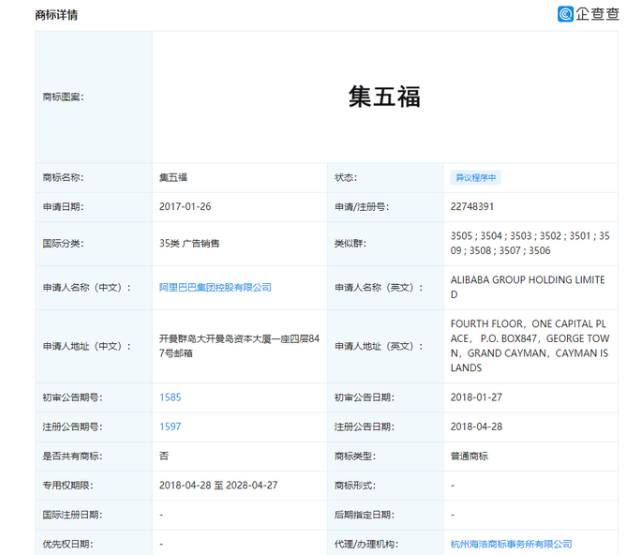Click the 国际注册日期 label
The height and width of the screenshot is (555, 634).
click(73, 515)
